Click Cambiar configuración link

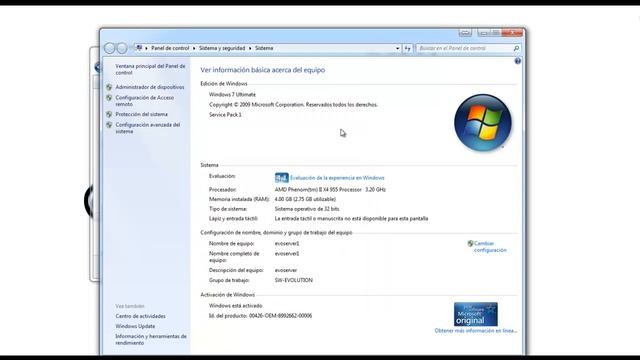(x=490, y=247)
